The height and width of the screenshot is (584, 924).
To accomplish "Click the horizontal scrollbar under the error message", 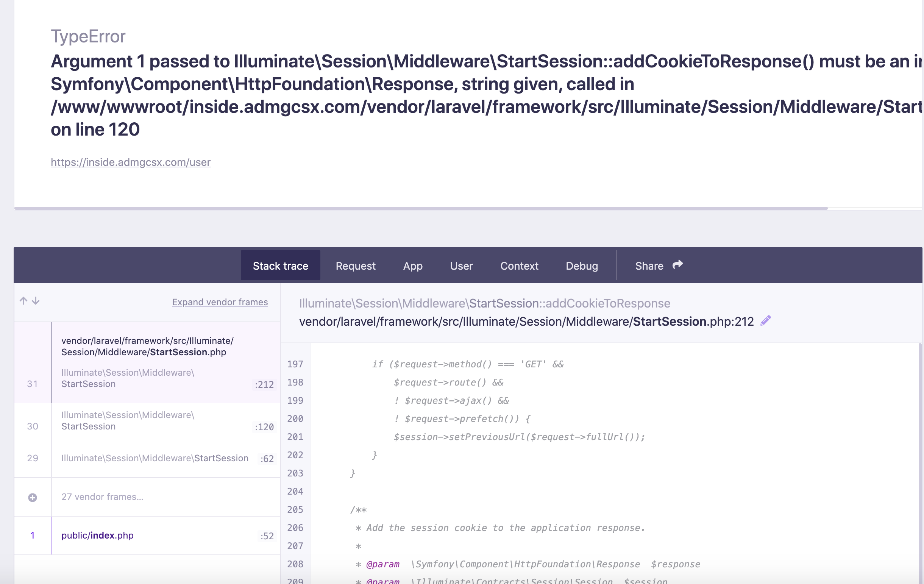I will (x=421, y=208).
